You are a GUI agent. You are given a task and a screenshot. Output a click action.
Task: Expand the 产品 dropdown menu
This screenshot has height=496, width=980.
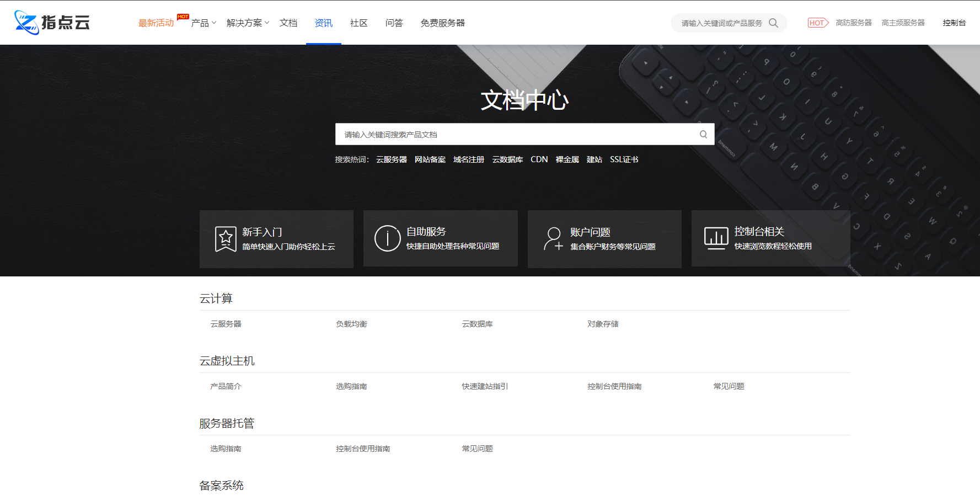tap(204, 23)
